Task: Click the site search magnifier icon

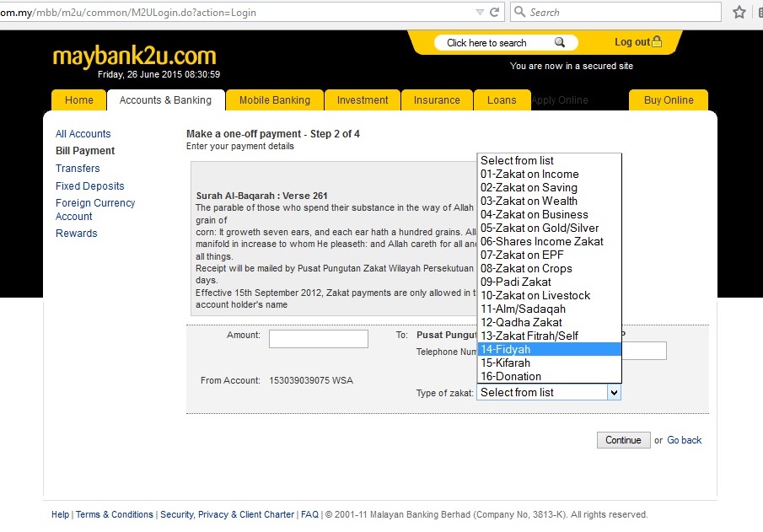Action: pos(560,42)
